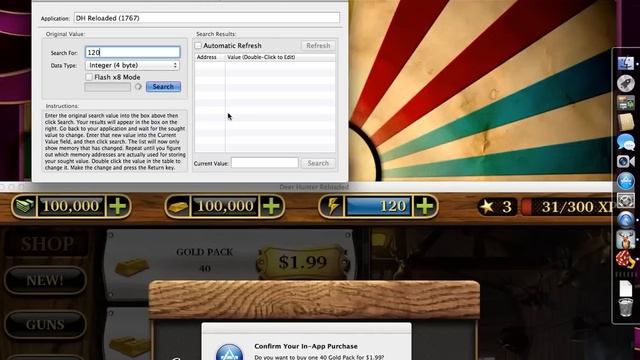This screenshot has height=360, width=640.
Task: Click the cash stack icon
Action: point(24,206)
